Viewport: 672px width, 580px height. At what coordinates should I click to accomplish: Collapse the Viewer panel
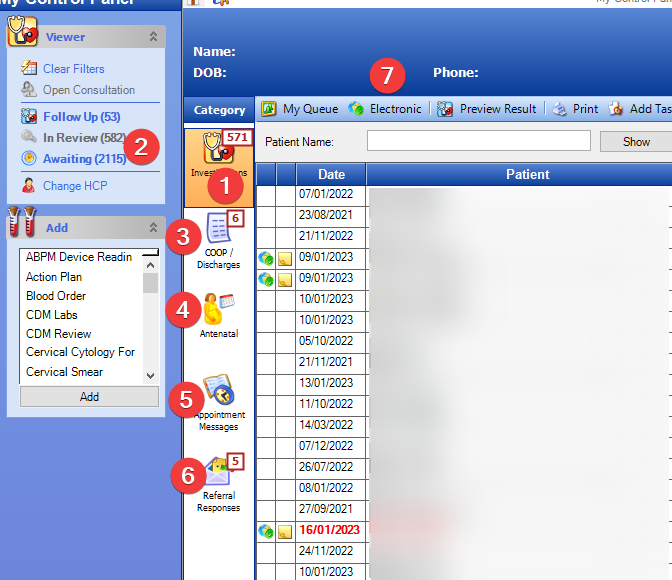coord(153,37)
